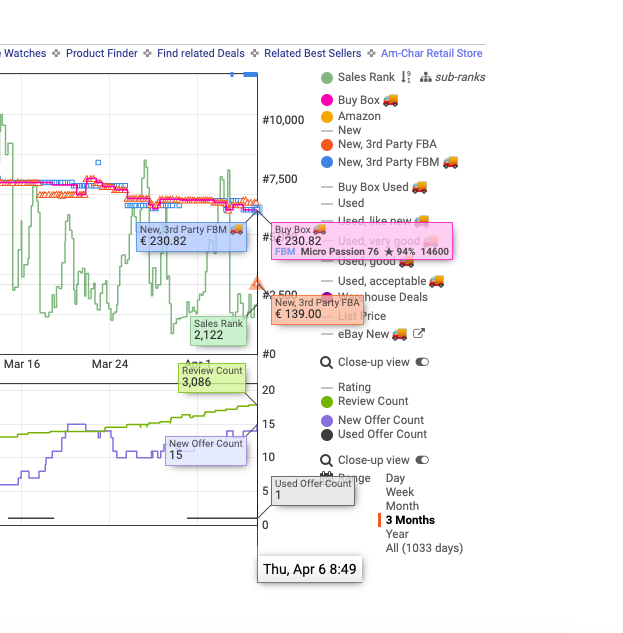The width and height of the screenshot is (623, 633).
Task: Select 3 Months range
Action: click(x=410, y=520)
